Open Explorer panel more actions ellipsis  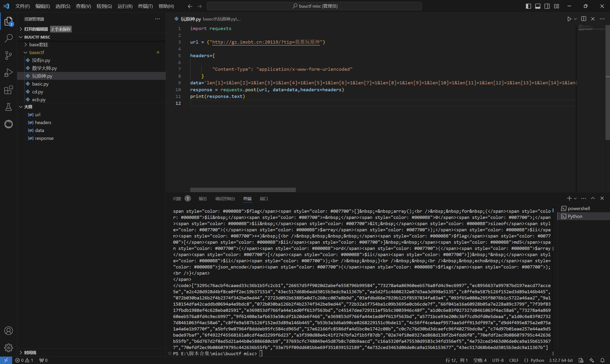click(x=157, y=19)
